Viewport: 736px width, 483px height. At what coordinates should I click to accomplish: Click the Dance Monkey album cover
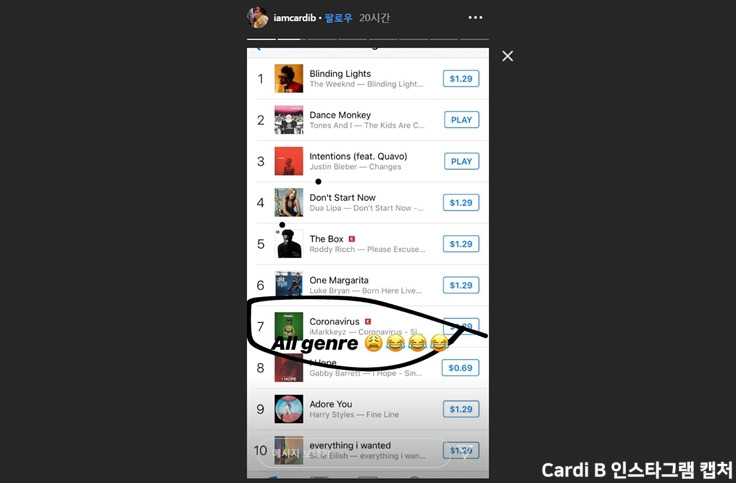coord(289,120)
